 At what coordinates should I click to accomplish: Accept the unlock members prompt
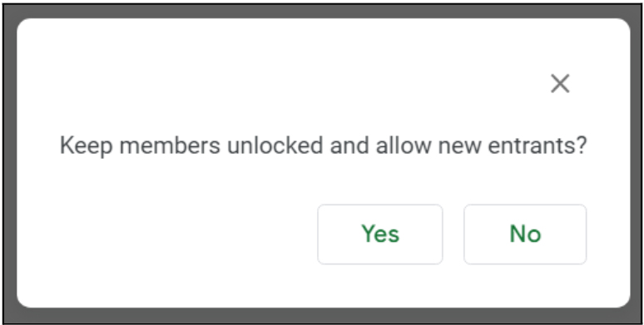380,234
